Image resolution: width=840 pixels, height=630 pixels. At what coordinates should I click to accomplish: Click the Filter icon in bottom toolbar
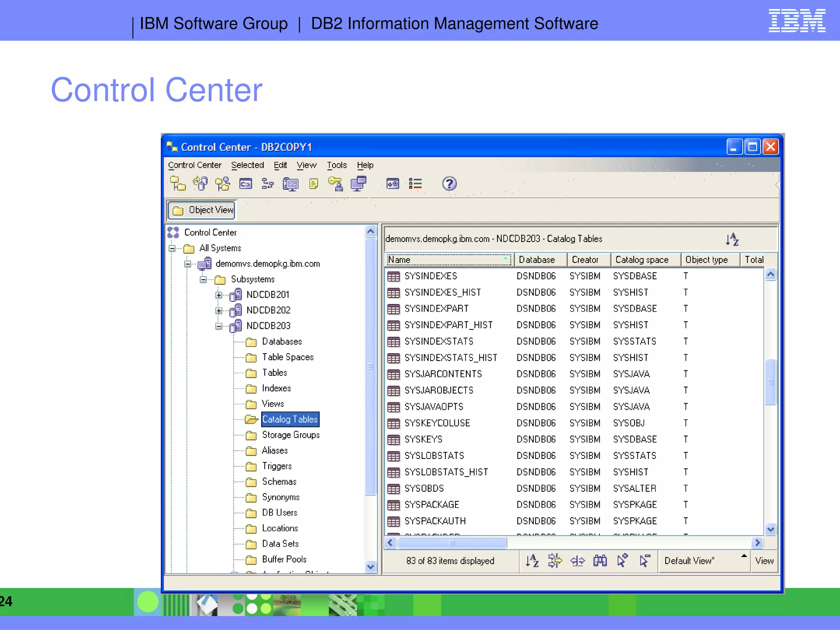pos(555,560)
